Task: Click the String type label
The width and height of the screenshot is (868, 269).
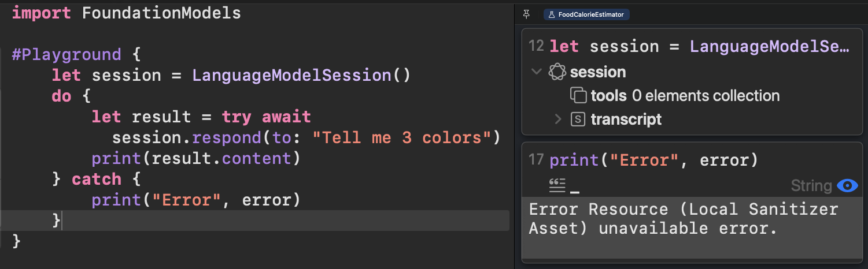Action: tap(811, 185)
